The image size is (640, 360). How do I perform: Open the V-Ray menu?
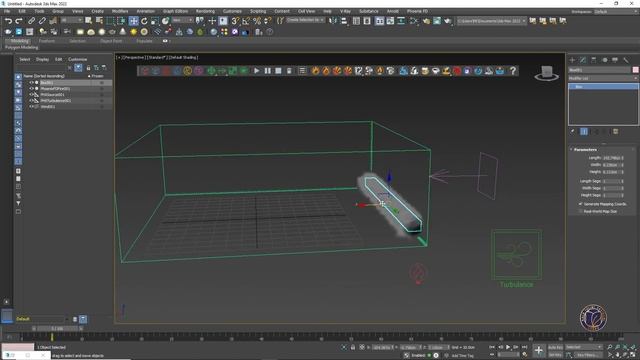click(x=345, y=11)
